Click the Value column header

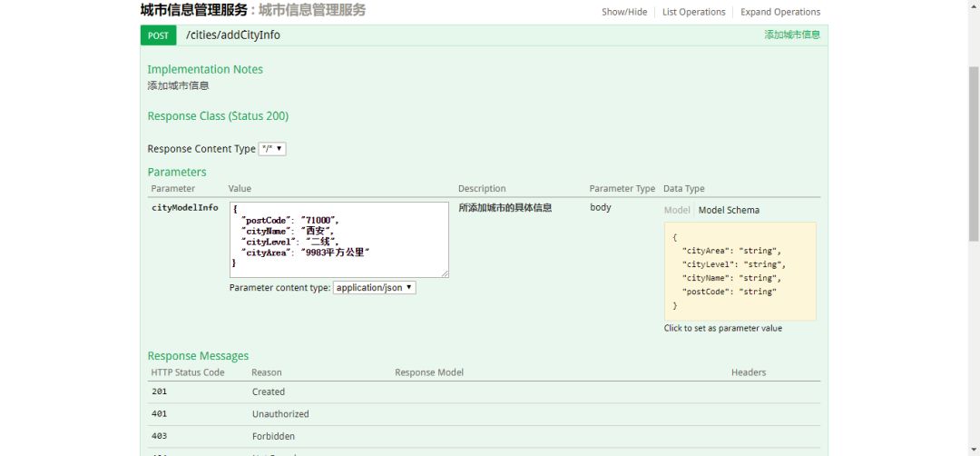(240, 188)
